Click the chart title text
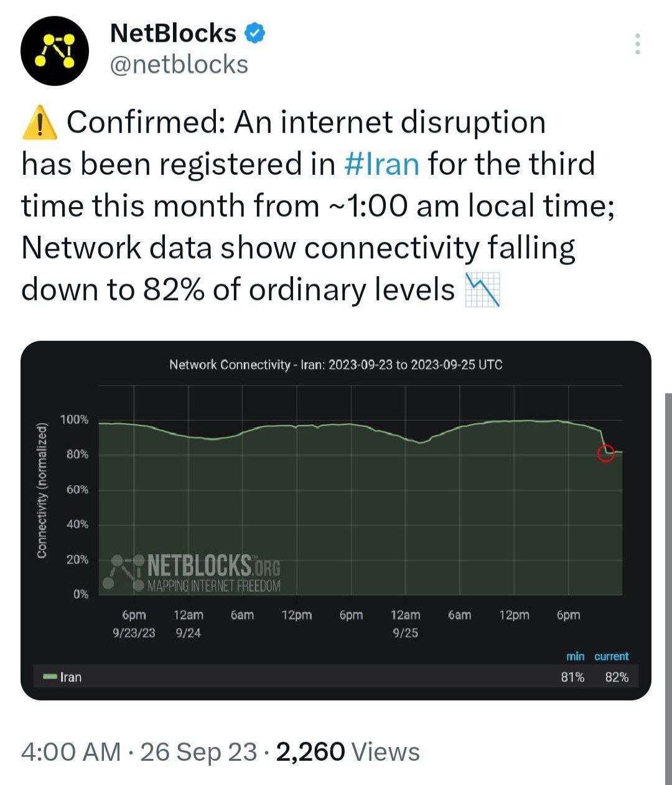The image size is (672, 785). [336, 365]
